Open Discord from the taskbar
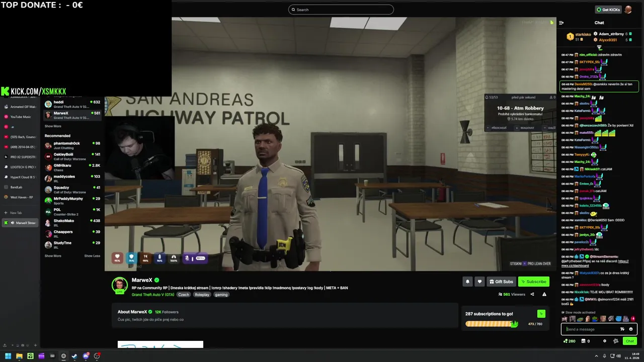Image resolution: width=644 pixels, height=362 pixels. (86, 356)
